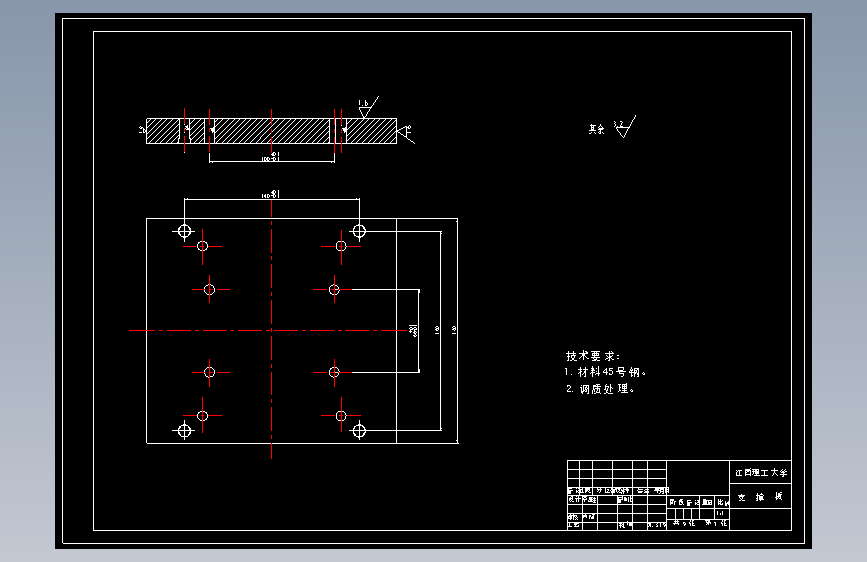
Task: Select the 1.6 roughness symbol above the section view
Action: (367, 107)
